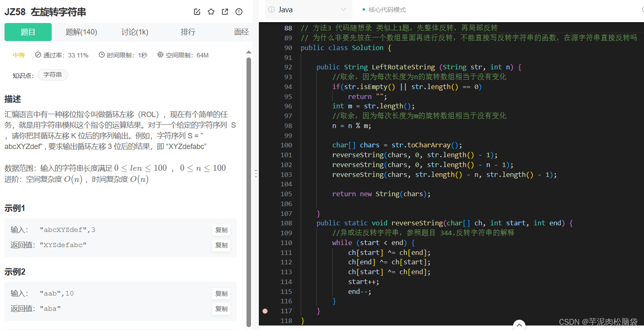Image resolution: width=644 pixels, height=330 pixels.
Task: Click the 示例1 heading
Action: click(15, 208)
